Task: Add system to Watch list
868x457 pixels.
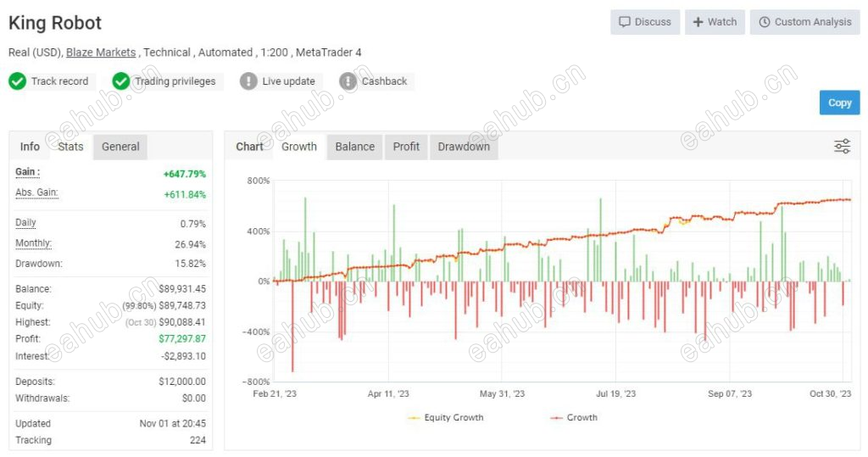Action: pyautogui.click(x=715, y=22)
